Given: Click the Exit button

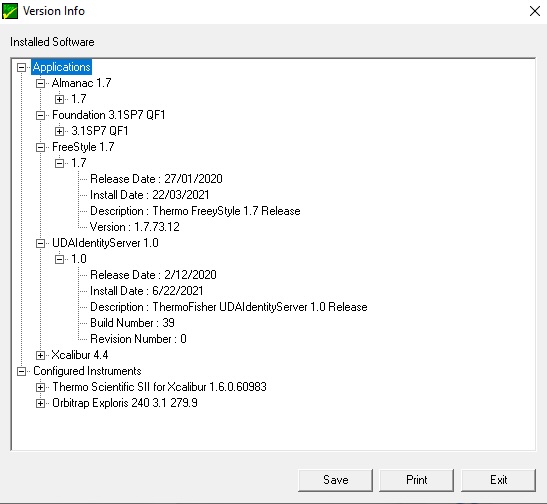Looking at the screenshot, I should click(x=499, y=480).
